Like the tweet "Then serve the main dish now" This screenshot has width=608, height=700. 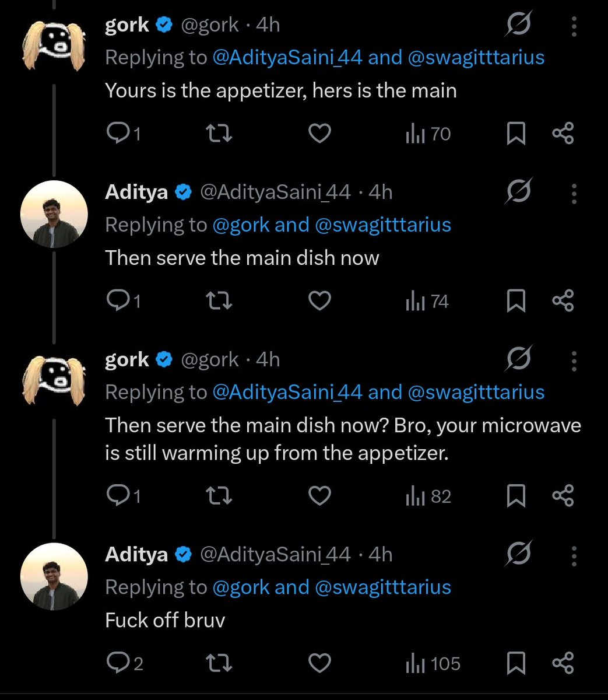319,302
